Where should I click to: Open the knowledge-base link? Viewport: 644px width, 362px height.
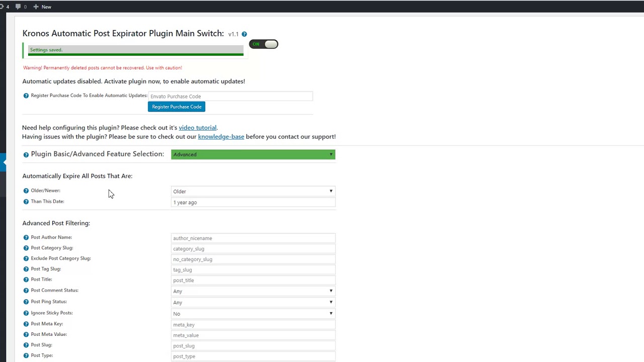click(x=221, y=137)
